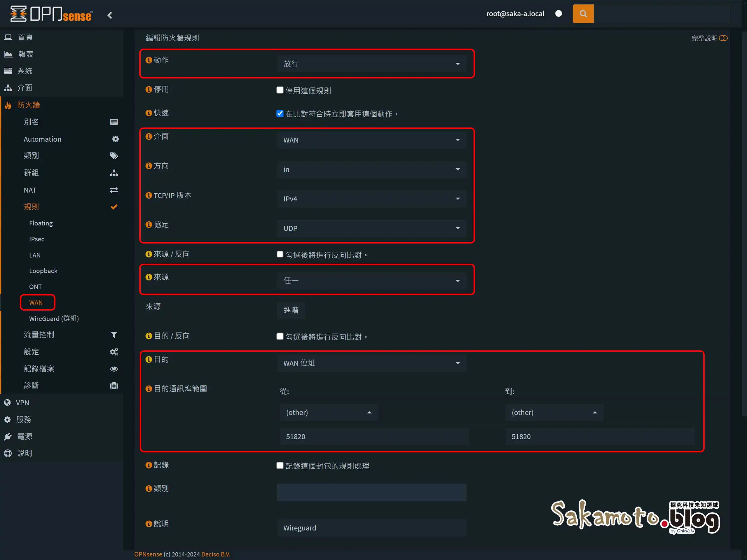Click the port field containing 51820
747x560 pixels.
click(x=373, y=436)
